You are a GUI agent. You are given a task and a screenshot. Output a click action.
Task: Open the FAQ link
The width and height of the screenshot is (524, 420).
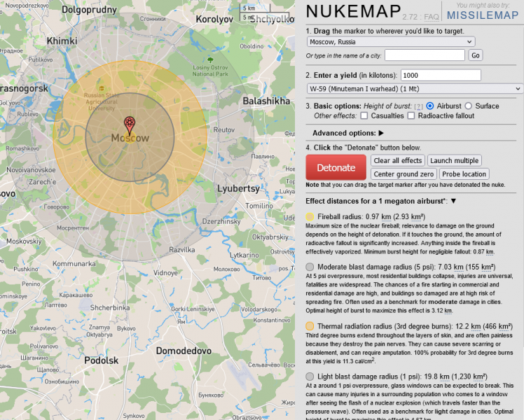click(x=432, y=17)
